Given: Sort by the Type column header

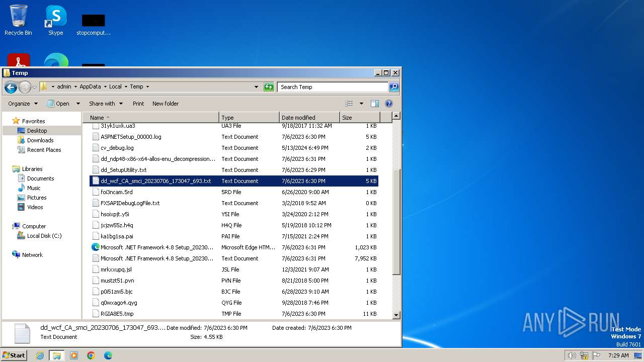Looking at the screenshot, I should (x=250, y=118).
